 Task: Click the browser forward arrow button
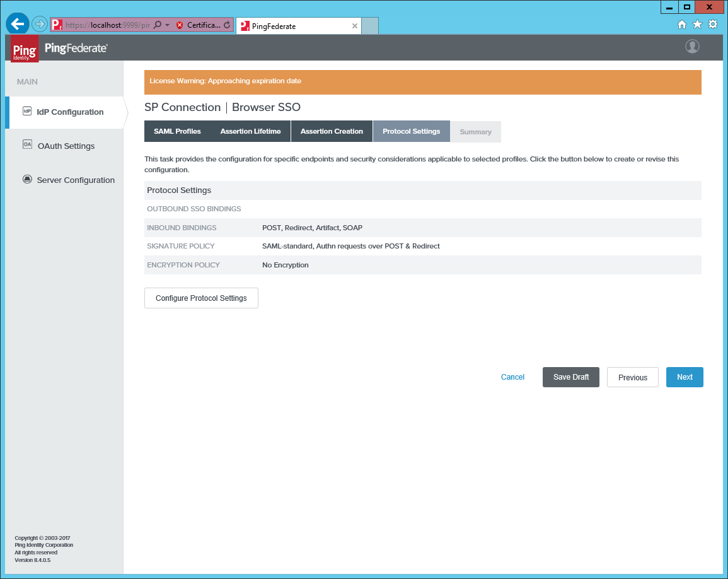tap(40, 24)
